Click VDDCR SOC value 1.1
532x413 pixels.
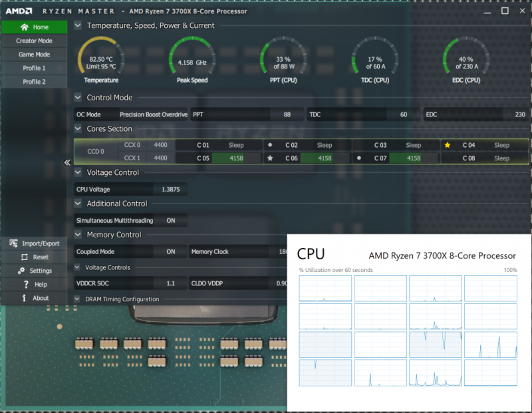point(171,283)
